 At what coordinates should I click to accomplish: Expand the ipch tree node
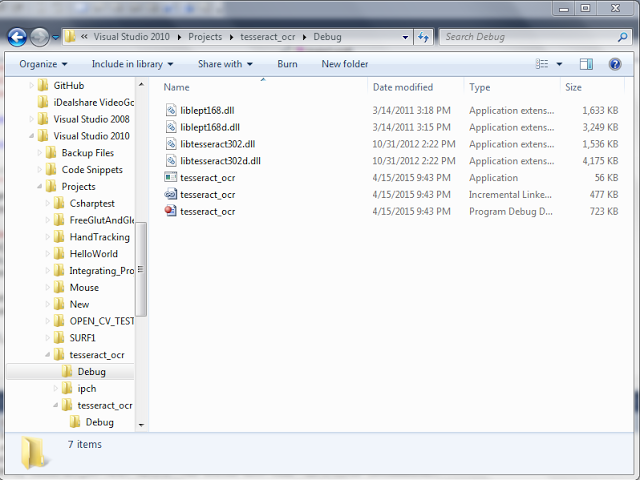point(56,389)
